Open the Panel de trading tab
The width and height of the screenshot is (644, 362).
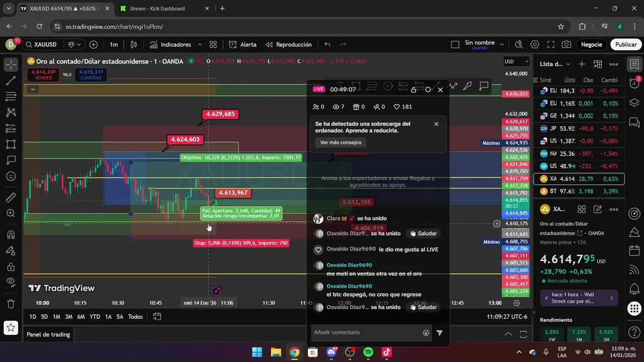click(48, 334)
